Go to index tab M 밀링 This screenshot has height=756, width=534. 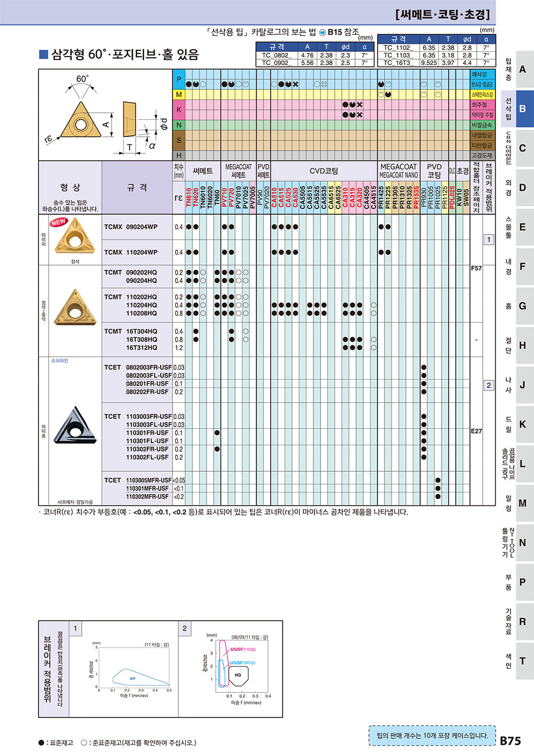pos(517,503)
